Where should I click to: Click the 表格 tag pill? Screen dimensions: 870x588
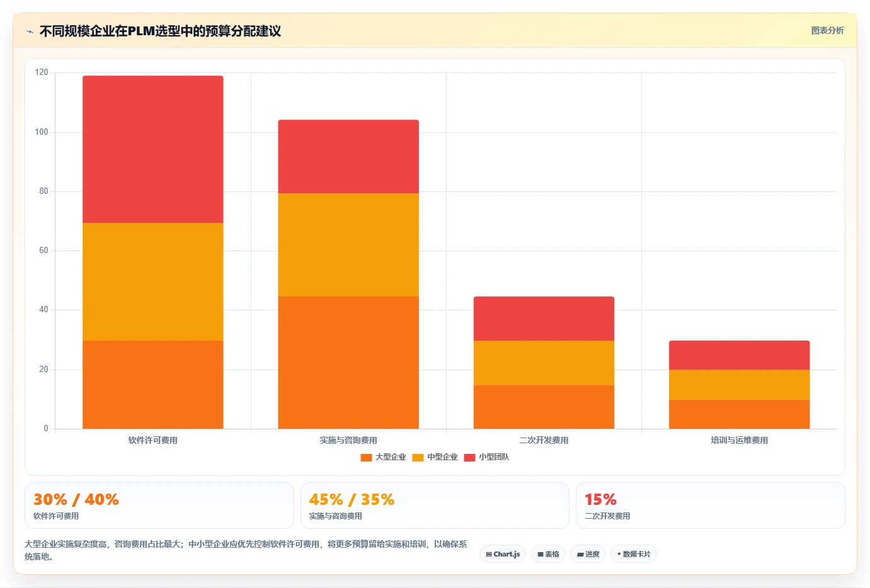coord(548,554)
